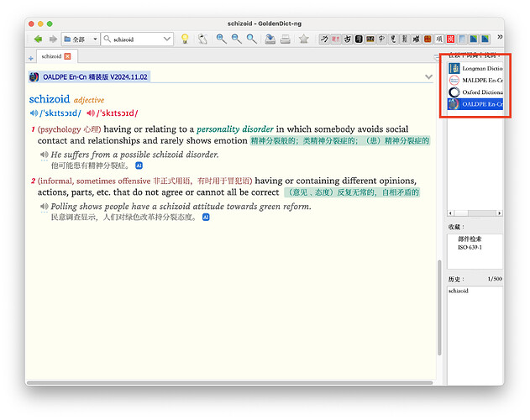
Task: Open the 部件检索 favorites entry
Action: [470, 239]
